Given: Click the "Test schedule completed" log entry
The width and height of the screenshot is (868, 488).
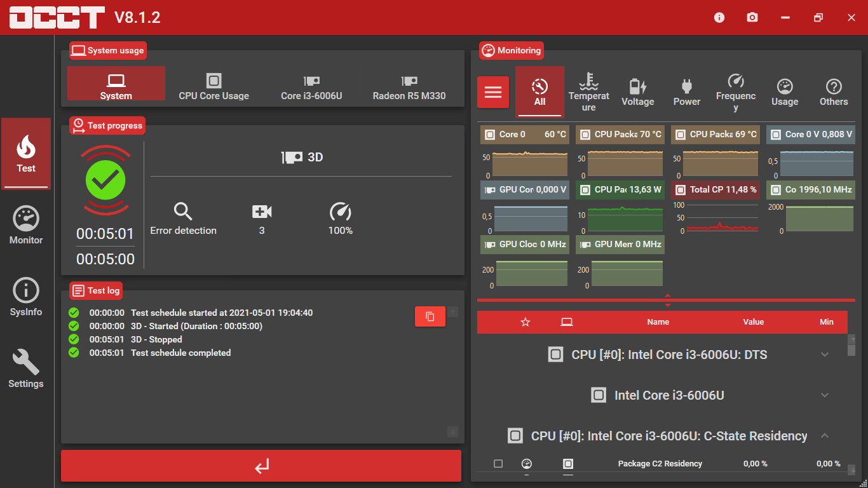Looking at the screenshot, I should (x=181, y=353).
